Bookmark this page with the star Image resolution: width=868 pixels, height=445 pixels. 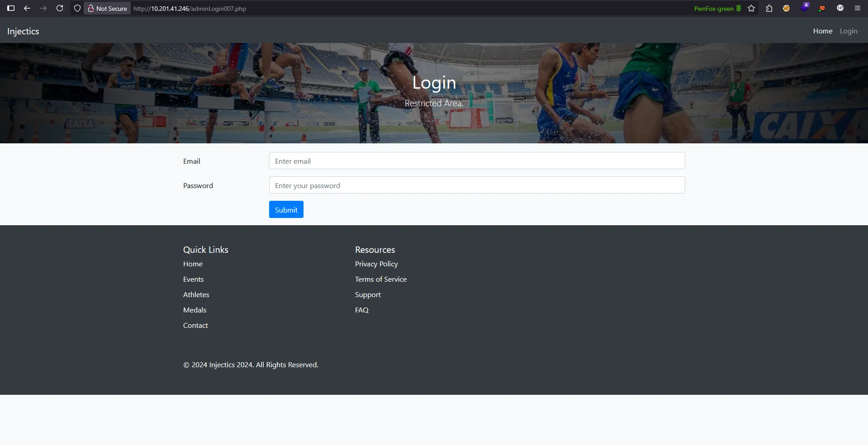tap(751, 8)
